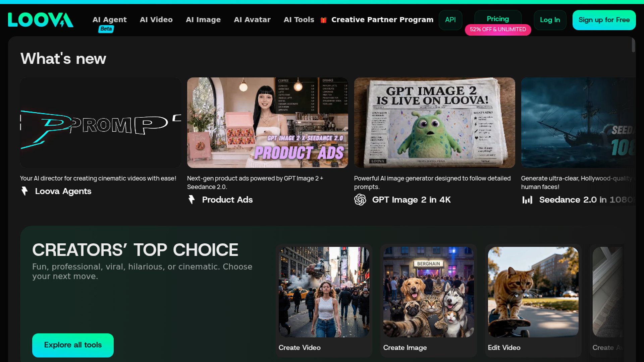Image resolution: width=644 pixels, height=362 pixels.
Task: Open the PROMPT banner thumbnail
Action: (101, 123)
